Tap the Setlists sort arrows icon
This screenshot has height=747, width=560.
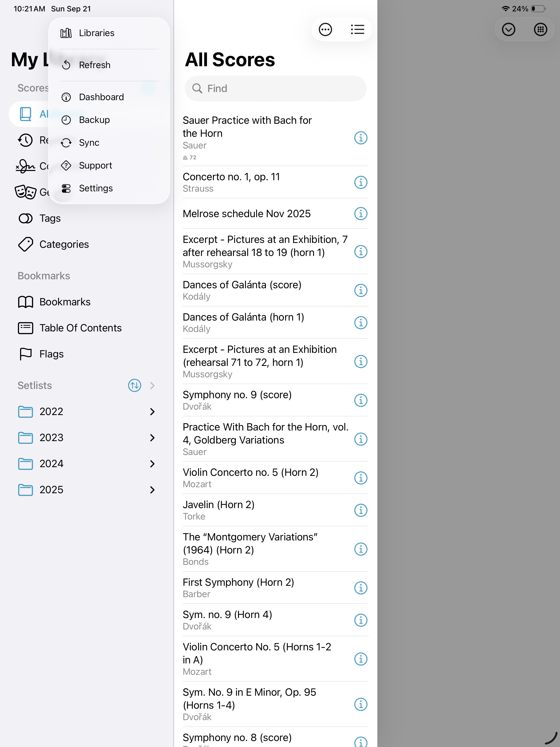[134, 385]
